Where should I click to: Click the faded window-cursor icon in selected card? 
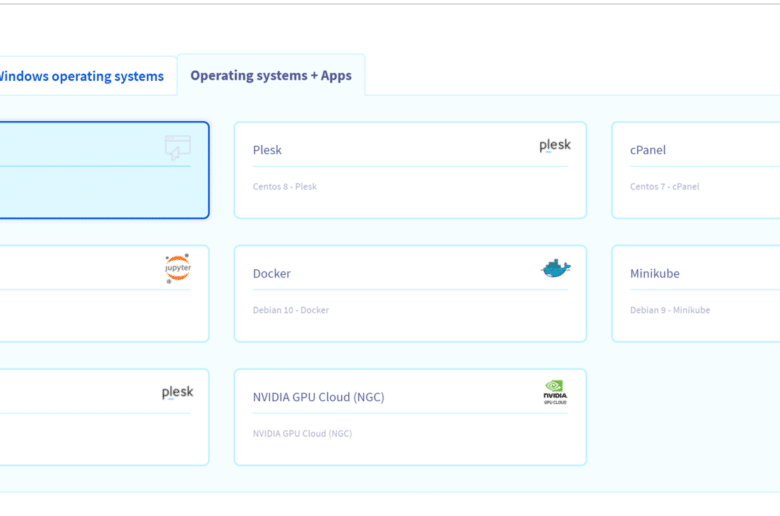[178, 147]
